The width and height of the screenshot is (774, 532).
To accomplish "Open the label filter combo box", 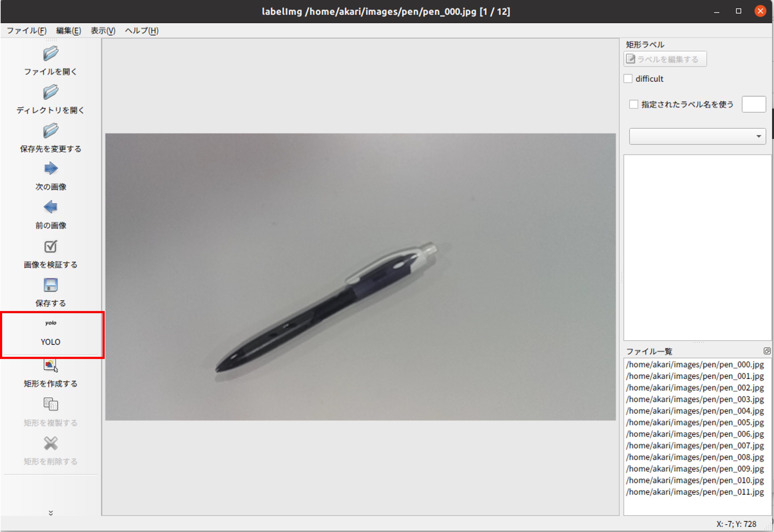I will tap(697, 136).
